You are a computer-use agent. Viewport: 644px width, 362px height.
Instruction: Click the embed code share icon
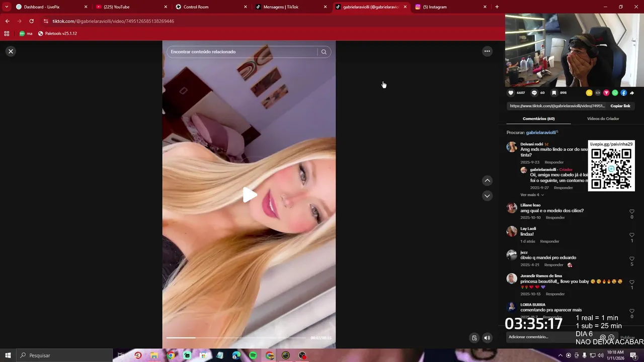(x=598, y=93)
